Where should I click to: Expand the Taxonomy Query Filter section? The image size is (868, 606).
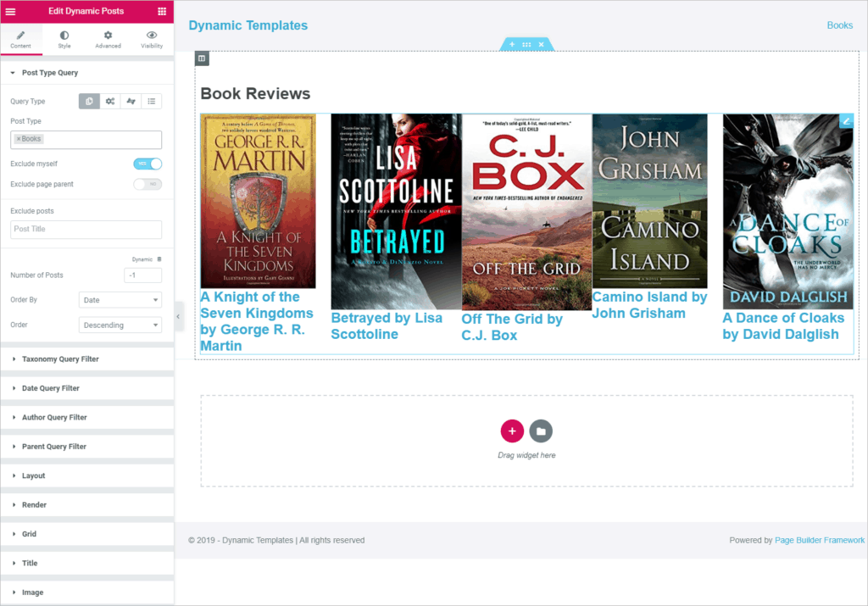point(60,359)
